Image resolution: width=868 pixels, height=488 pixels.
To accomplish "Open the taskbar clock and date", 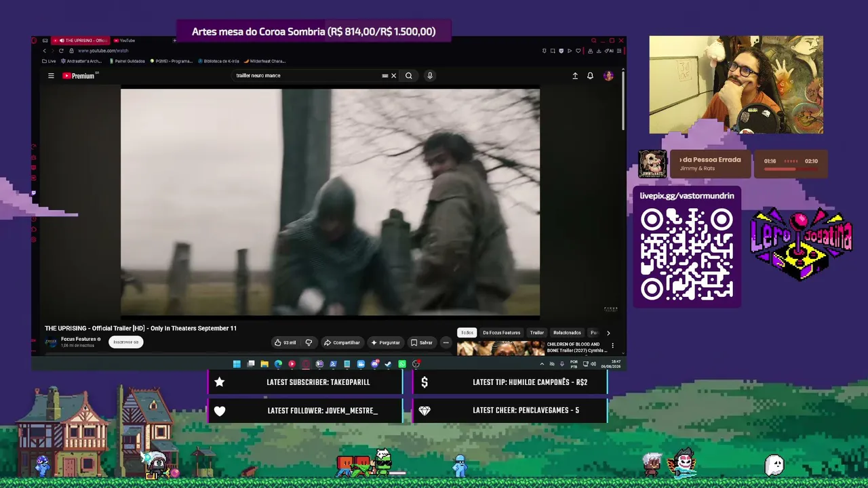I will point(610,364).
